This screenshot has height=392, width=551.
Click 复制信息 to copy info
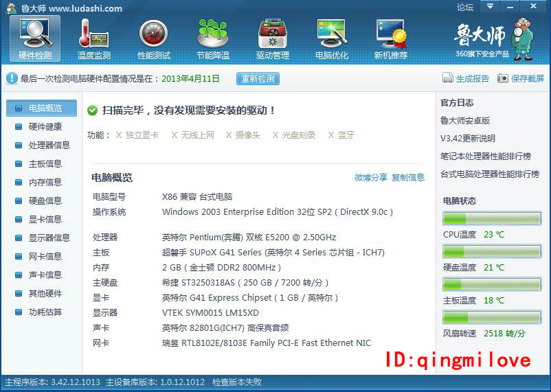coord(408,177)
